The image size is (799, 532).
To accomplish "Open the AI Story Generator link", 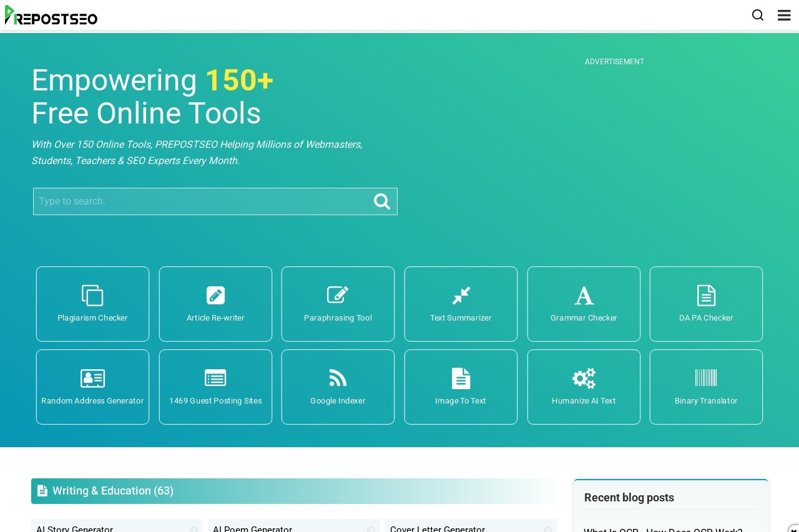I will [x=117, y=527].
